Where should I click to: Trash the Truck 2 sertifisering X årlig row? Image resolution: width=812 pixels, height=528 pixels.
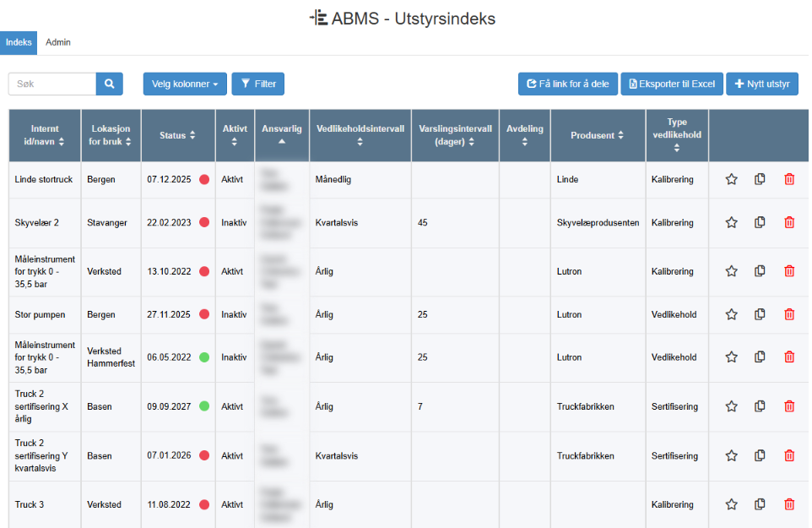coord(789,406)
